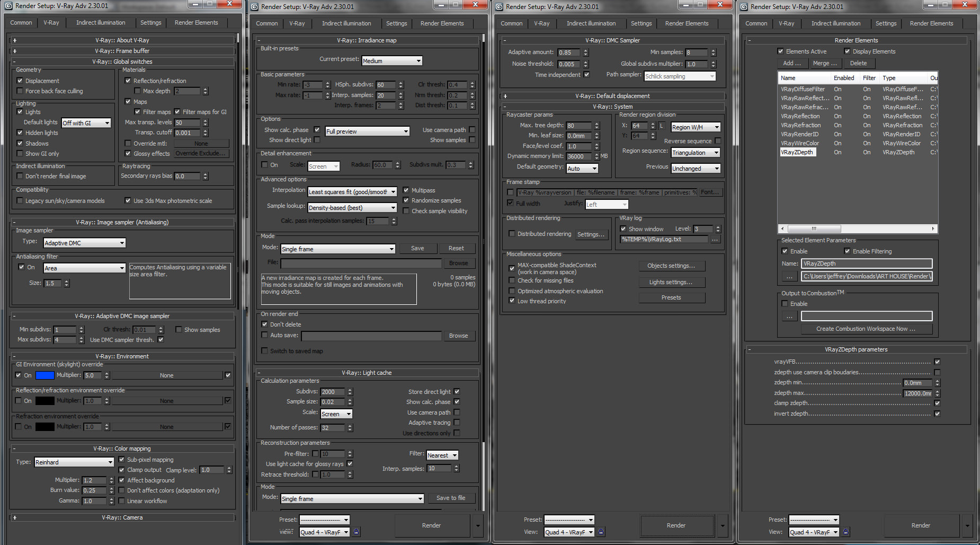Image resolution: width=980 pixels, height=545 pixels.
Task: Open the Image sampler Type dropdown (Adaptive DMC)
Action: click(x=85, y=243)
